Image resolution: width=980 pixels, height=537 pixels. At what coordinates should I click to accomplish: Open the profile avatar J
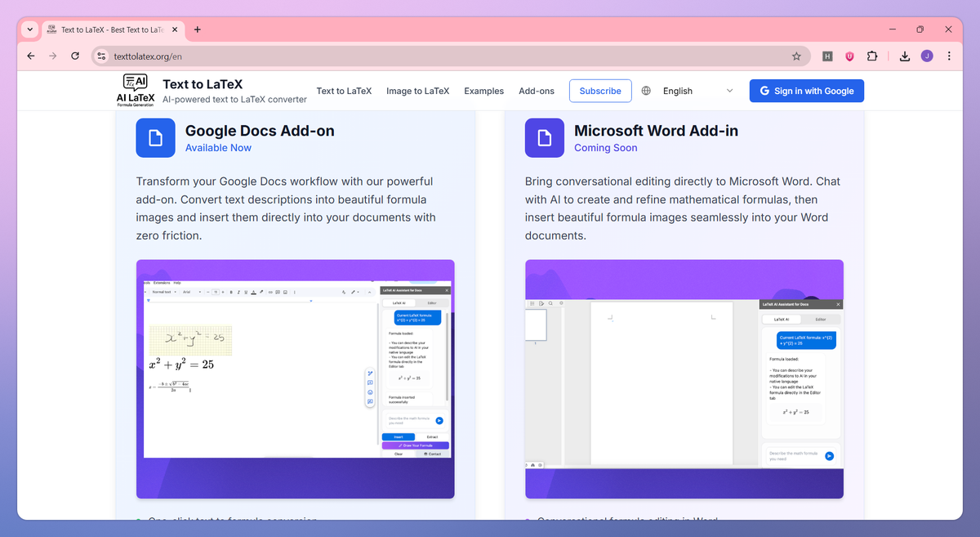927,56
